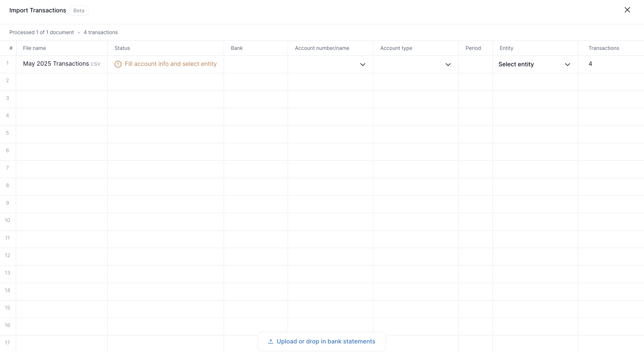Click the Beta badge next to the title

coord(79,10)
